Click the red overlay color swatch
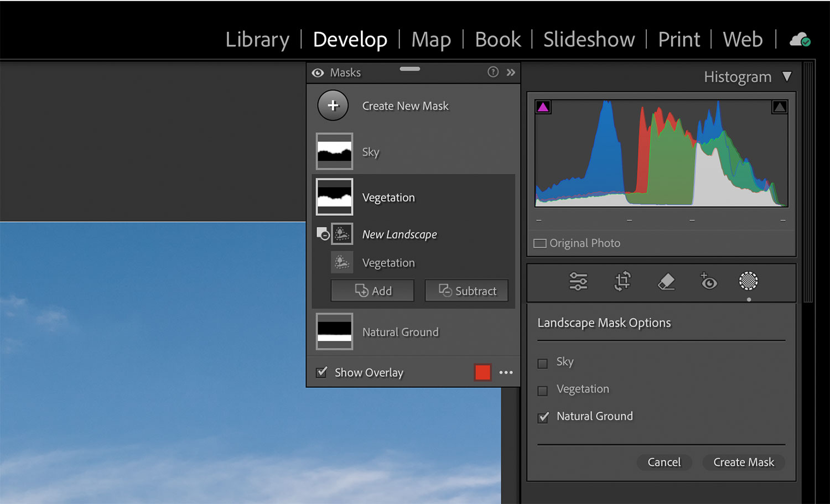 482,372
